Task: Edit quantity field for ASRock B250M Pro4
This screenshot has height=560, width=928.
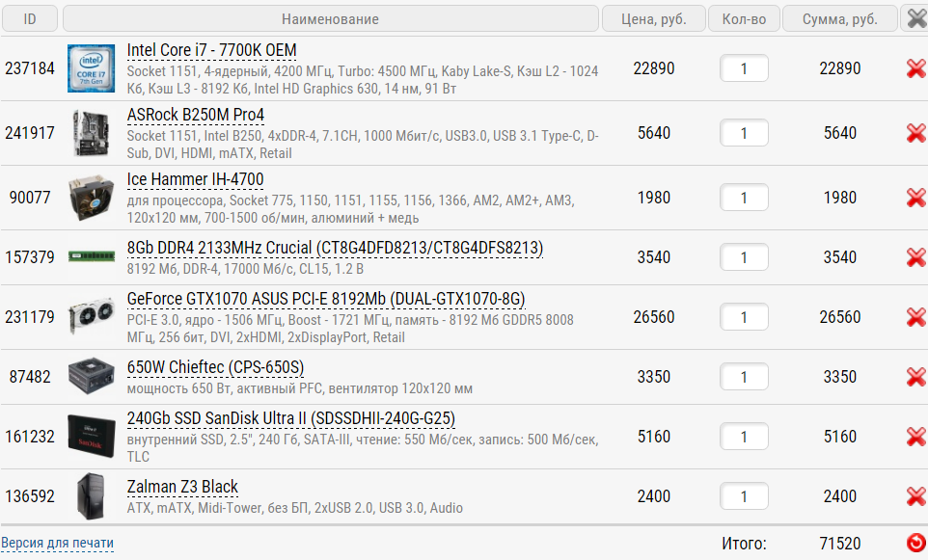Action: coord(744,133)
